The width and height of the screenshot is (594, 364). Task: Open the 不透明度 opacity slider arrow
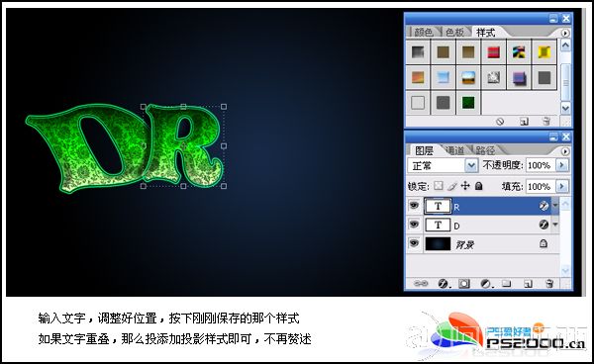click(x=562, y=165)
